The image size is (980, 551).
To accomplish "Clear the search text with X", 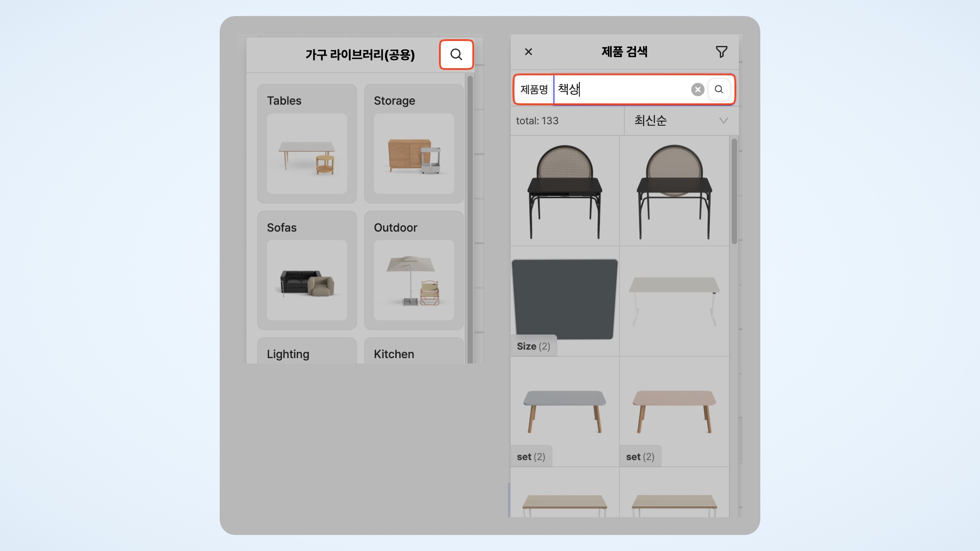I will click(697, 90).
